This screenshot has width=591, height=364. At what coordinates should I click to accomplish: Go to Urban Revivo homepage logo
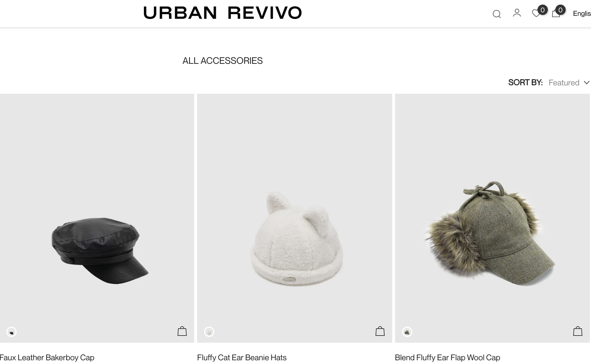point(222,13)
